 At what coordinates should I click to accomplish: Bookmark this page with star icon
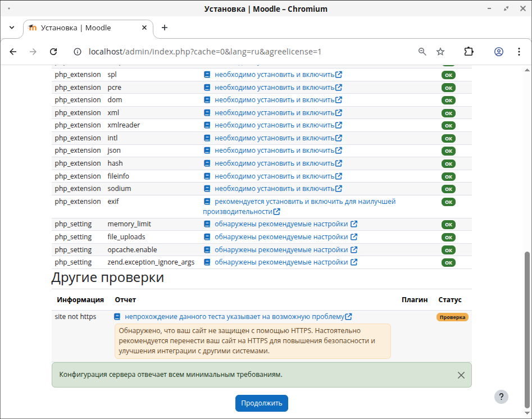point(440,52)
